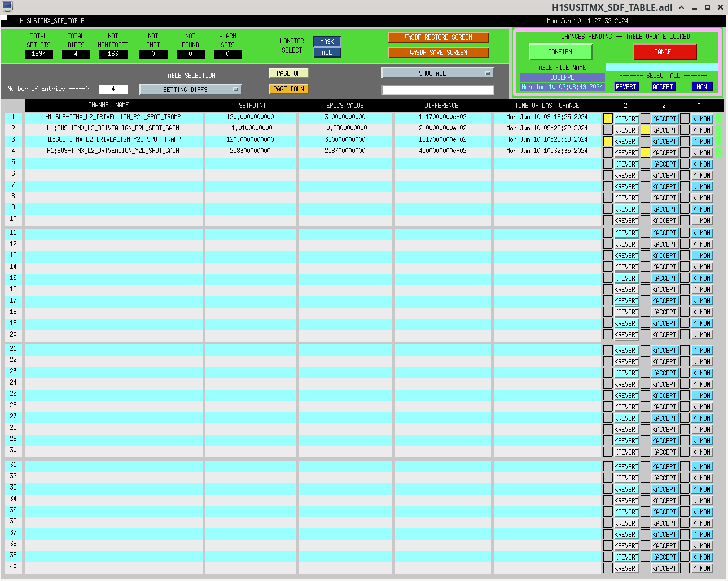Click the red CANCEL button
The width and height of the screenshot is (728, 581).
pos(664,52)
